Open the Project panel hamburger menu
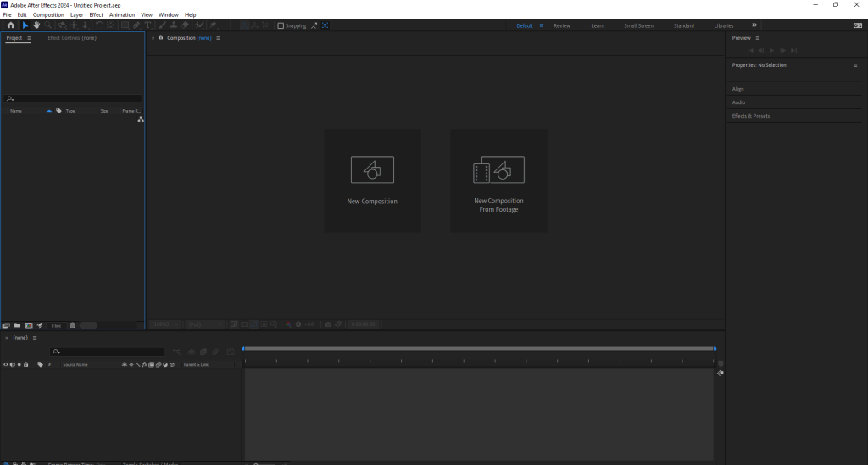This screenshot has width=868, height=465. point(30,38)
